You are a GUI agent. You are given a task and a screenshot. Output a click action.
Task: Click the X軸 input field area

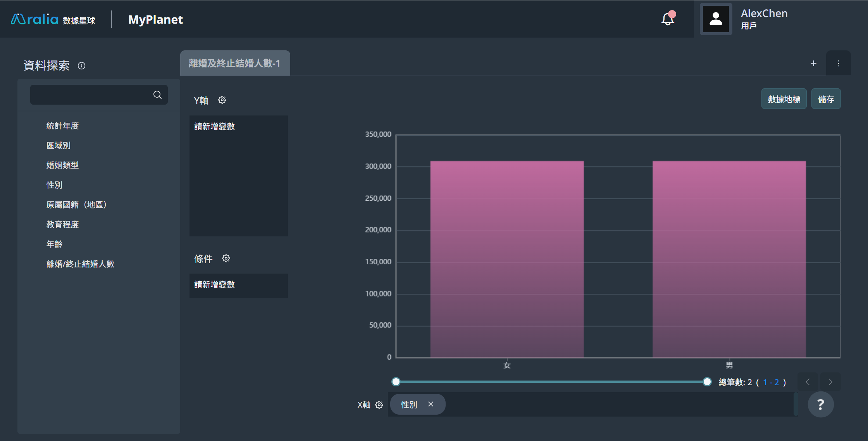[592, 404]
